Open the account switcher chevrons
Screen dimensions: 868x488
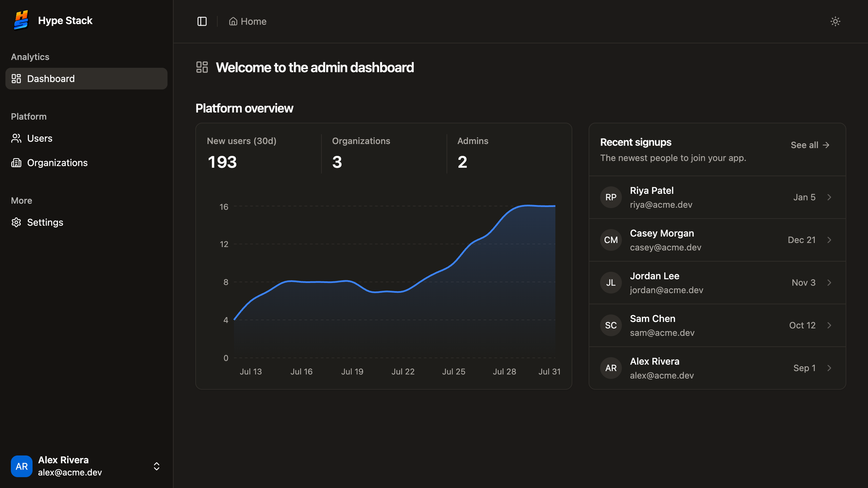click(x=157, y=466)
